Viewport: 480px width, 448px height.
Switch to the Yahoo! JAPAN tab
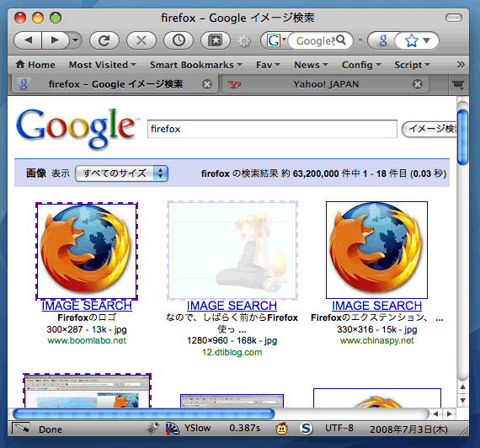click(x=325, y=84)
